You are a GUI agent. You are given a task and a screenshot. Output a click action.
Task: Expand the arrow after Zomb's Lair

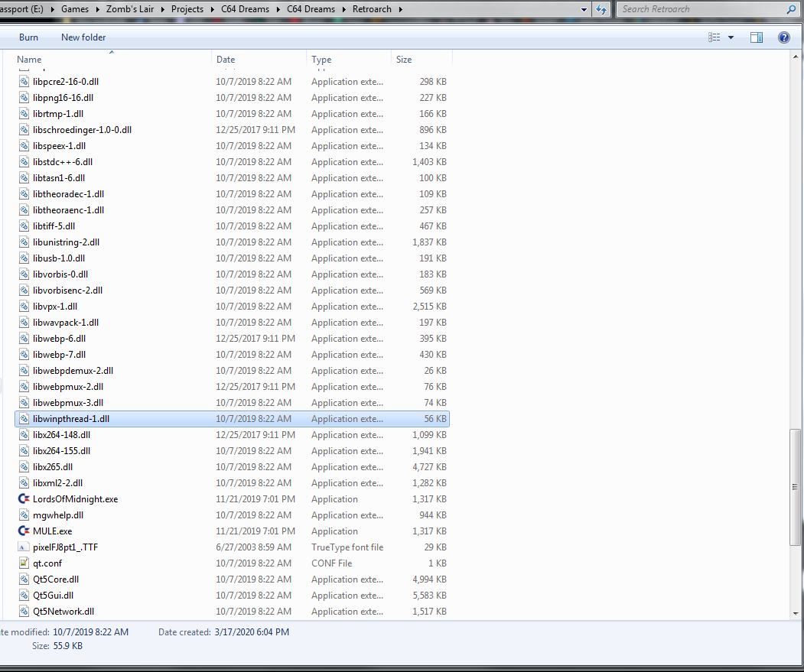pos(163,9)
